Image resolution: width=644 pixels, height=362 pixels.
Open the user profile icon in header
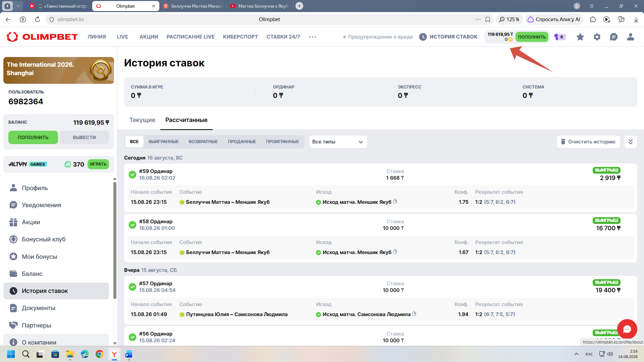click(631, 37)
